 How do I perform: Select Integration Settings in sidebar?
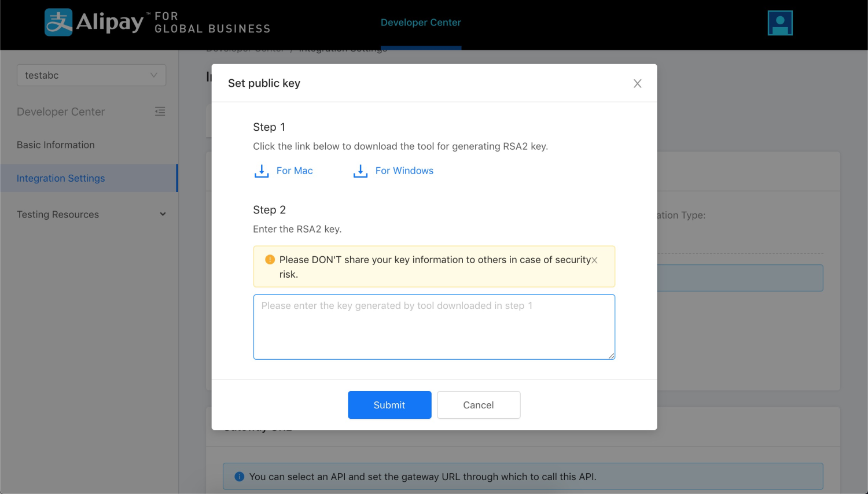89,178
